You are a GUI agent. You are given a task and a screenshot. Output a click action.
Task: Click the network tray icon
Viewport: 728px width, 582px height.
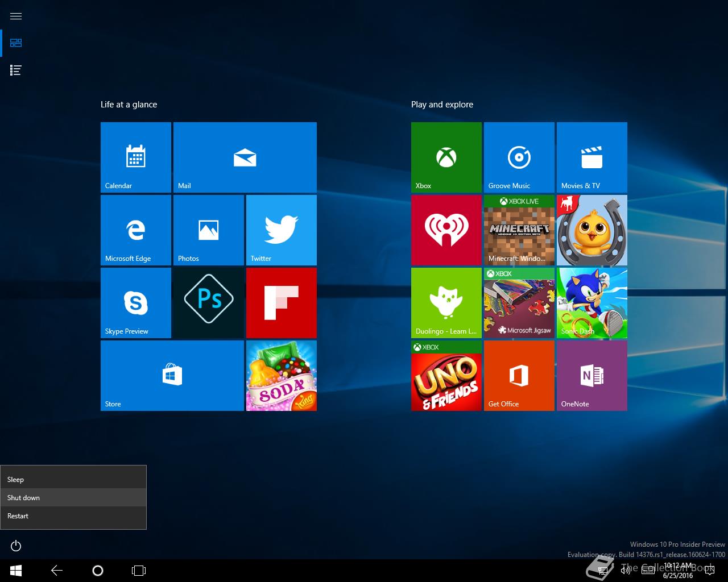603,570
